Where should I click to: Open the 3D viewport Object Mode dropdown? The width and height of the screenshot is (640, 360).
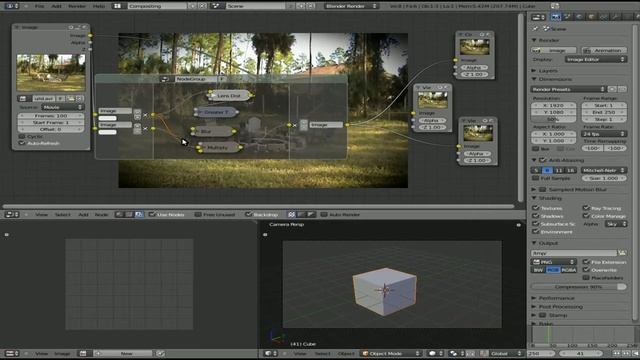(391, 353)
